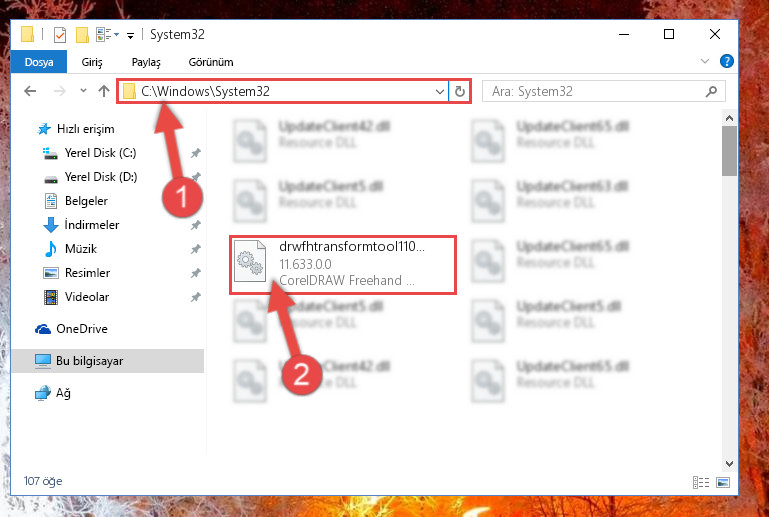Click the pin next to Resimler
The width and height of the screenshot is (769, 517).
click(196, 273)
